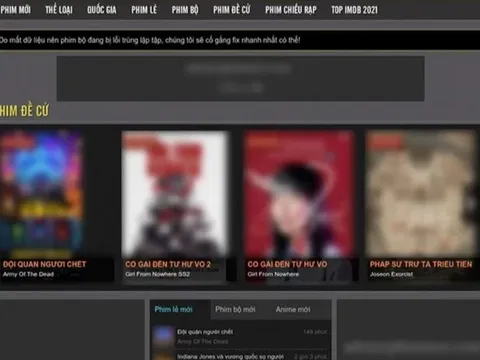Open the THỂ LOẠI genre menu

click(59, 10)
